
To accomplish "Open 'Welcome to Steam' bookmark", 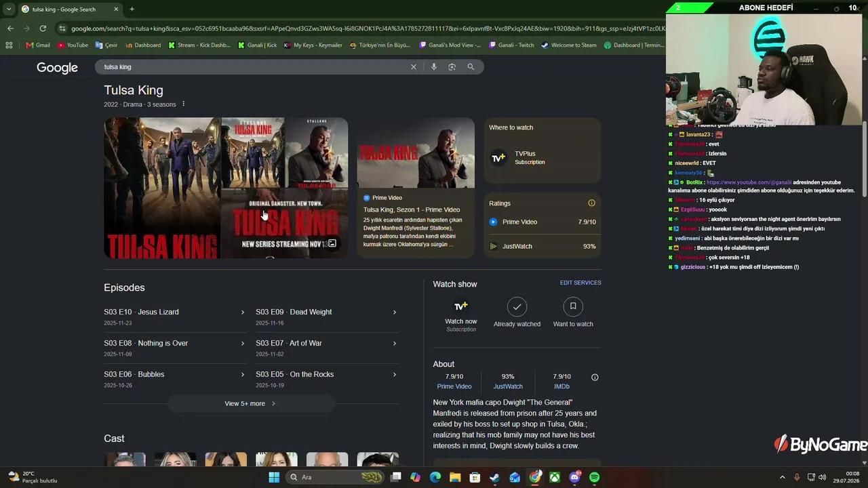I will click(569, 45).
